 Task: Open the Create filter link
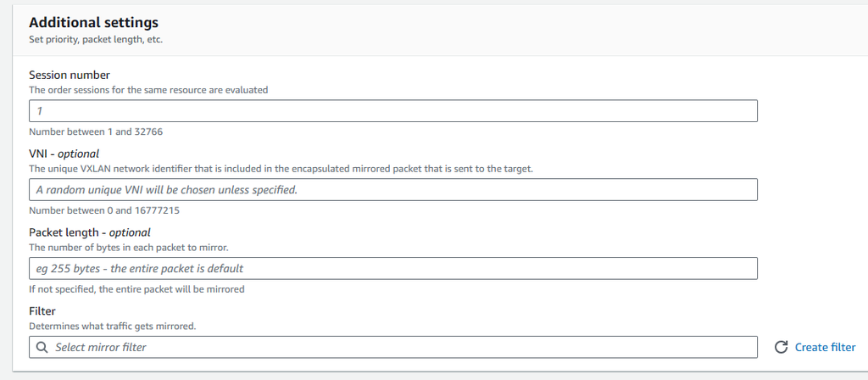825,348
